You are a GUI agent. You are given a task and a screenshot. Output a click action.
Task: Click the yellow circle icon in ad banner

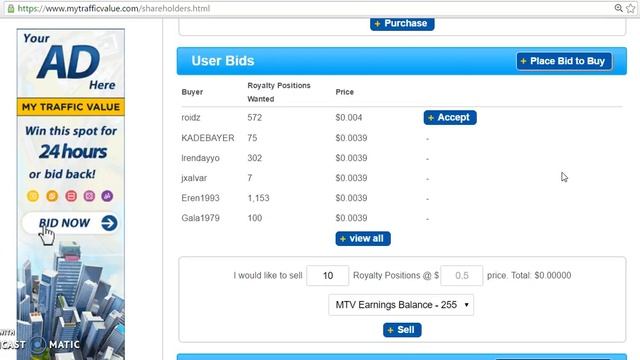[x=33, y=196]
